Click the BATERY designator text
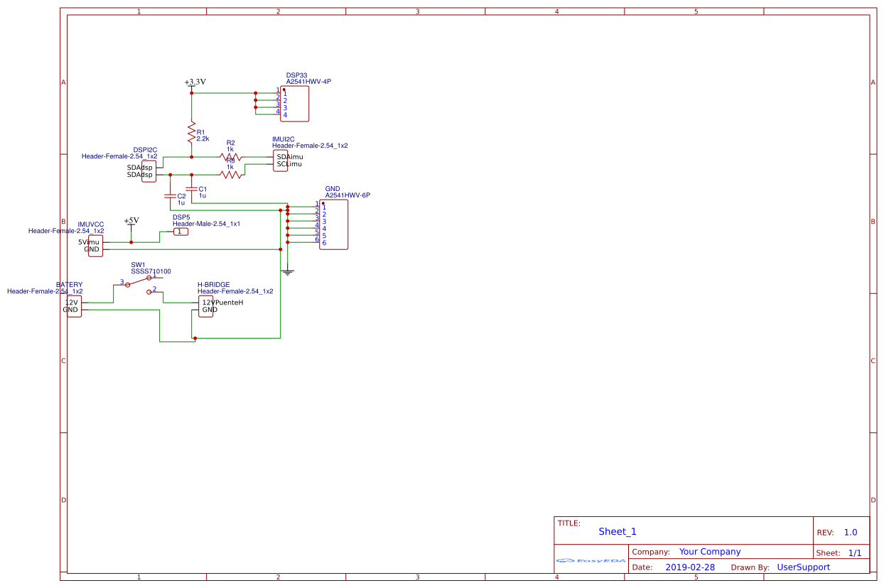This screenshot has height=588, width=884. click(x=70, y=285)
